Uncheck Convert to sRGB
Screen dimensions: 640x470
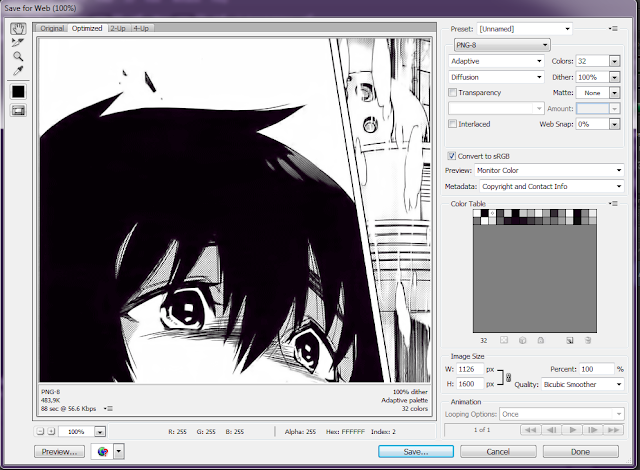(452, 156)
